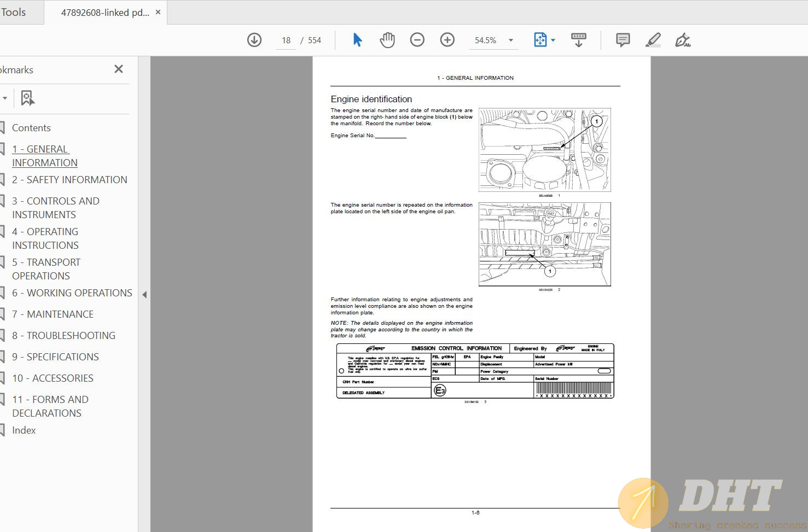Image resolution: width=808 pixels, height=532 pixels.
Task: Select the arrow Selection tool
Action: [357, 40]
